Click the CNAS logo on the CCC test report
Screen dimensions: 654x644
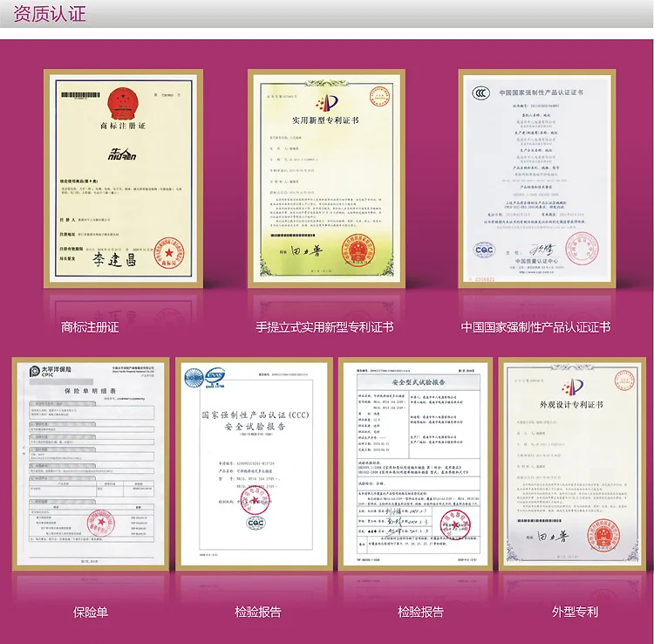tap(215, 377)
